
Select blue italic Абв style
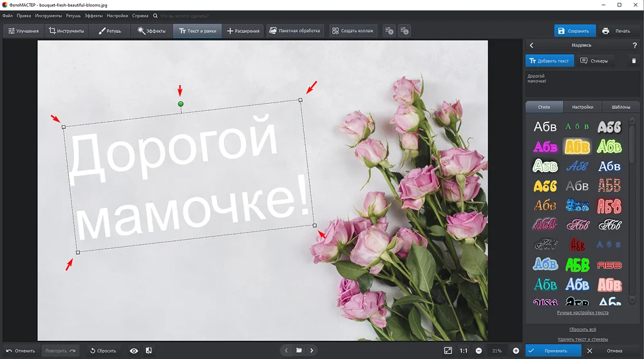point(577,166)
